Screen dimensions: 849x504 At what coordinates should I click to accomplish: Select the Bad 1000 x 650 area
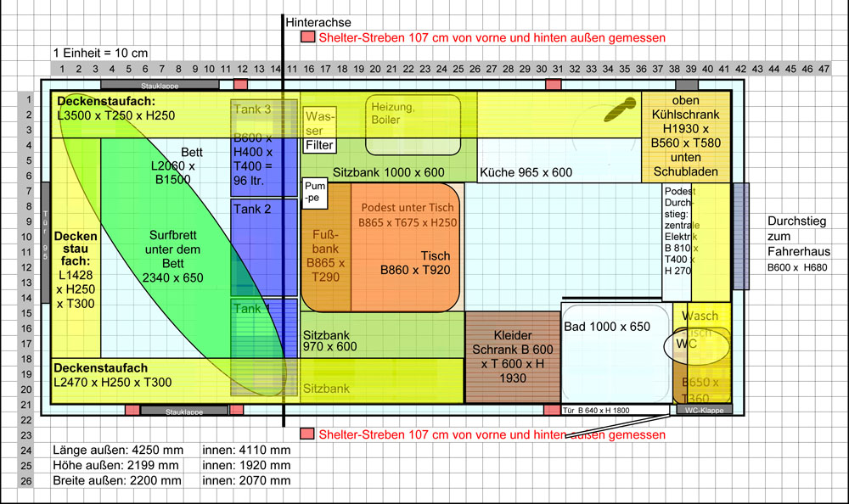[x=616, y=353]
